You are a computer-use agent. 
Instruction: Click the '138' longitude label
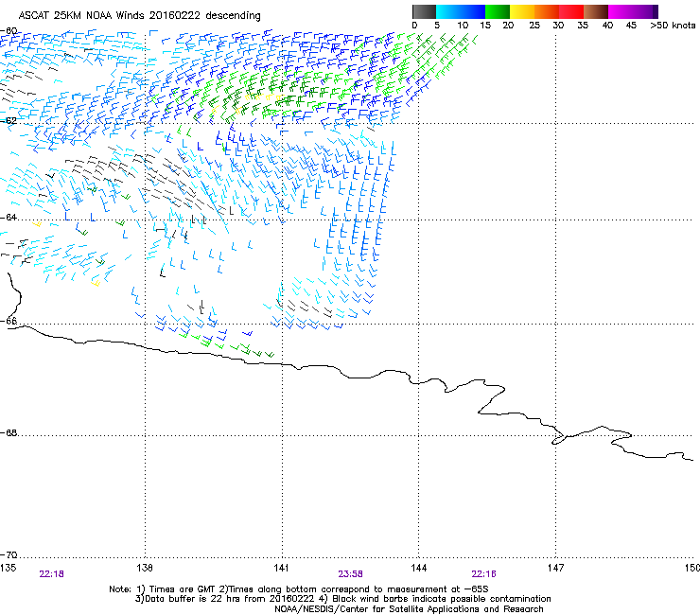pos(145,568)
